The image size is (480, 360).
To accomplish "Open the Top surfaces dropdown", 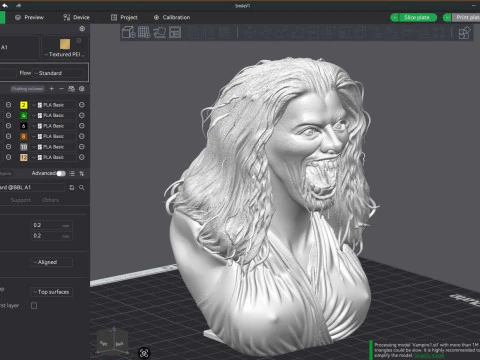I will point(52,292).
